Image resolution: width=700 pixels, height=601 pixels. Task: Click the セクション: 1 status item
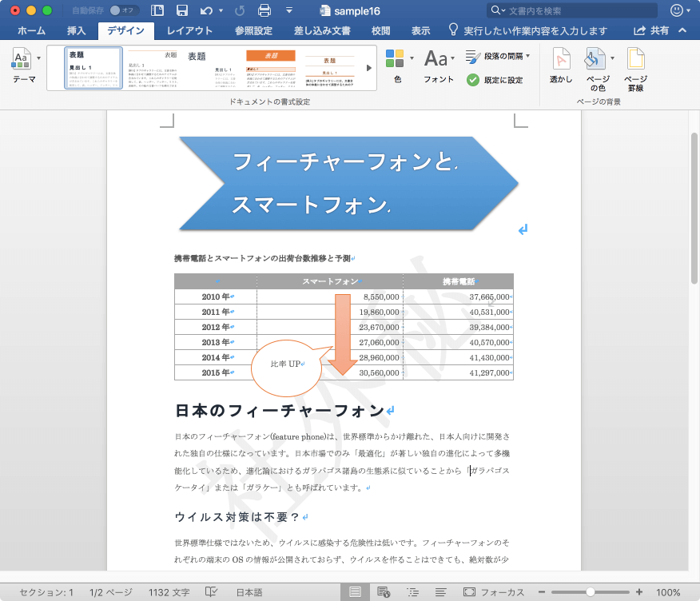(46, 592)
